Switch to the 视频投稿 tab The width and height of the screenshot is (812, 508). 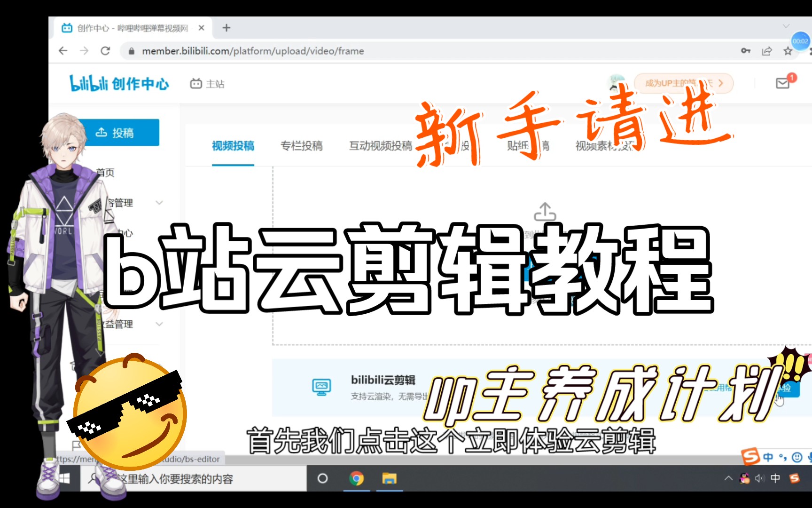coord(233,146)
